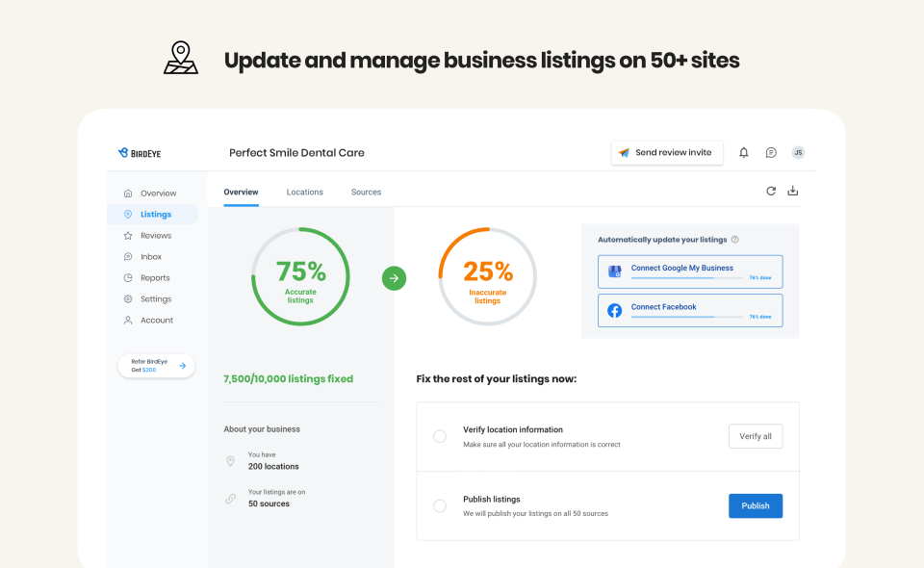Open Inbox in the sidebar

point(150,257)
